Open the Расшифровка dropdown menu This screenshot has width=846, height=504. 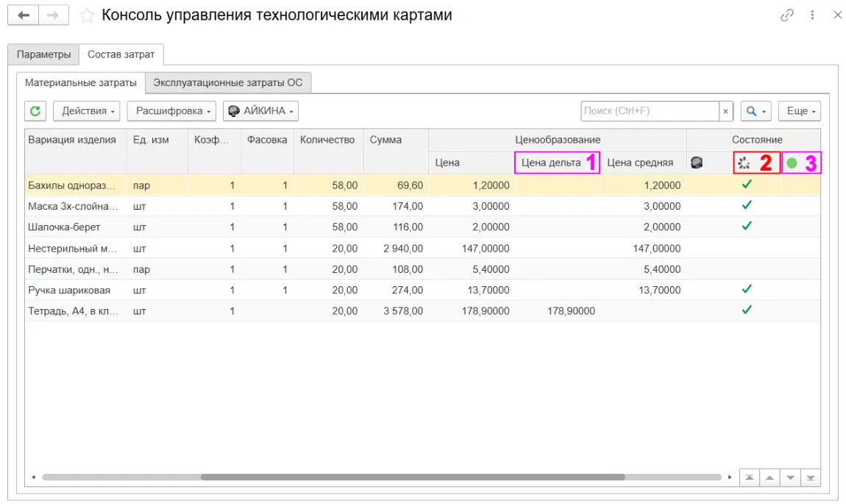click(171, 111)
